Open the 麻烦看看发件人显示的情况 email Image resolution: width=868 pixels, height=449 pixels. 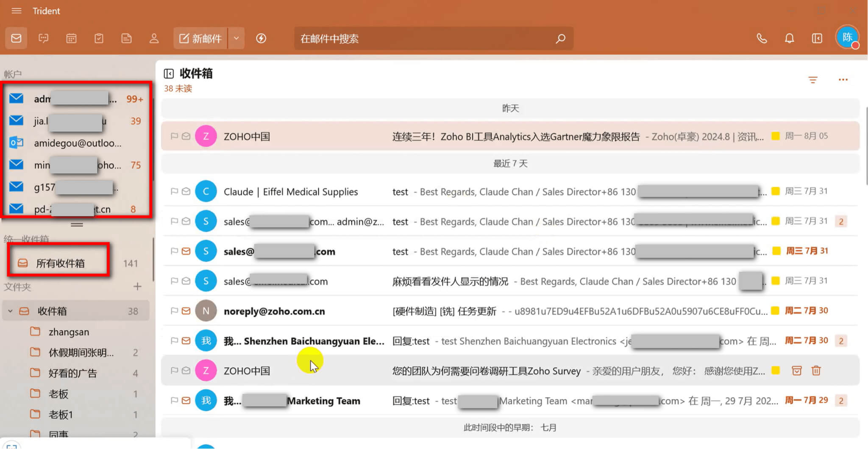pyautogui.click(x=510, y=281)
